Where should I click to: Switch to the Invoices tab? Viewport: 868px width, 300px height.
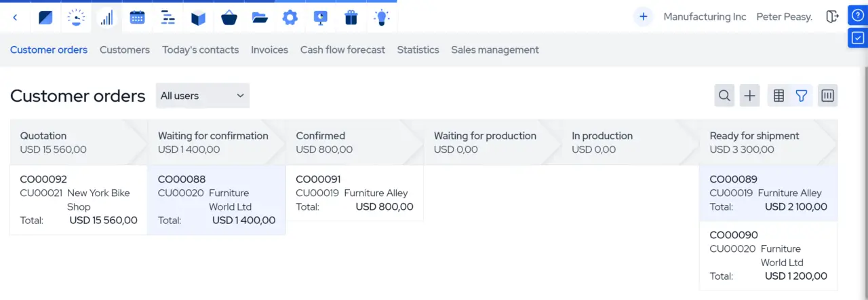pos(269,50)
